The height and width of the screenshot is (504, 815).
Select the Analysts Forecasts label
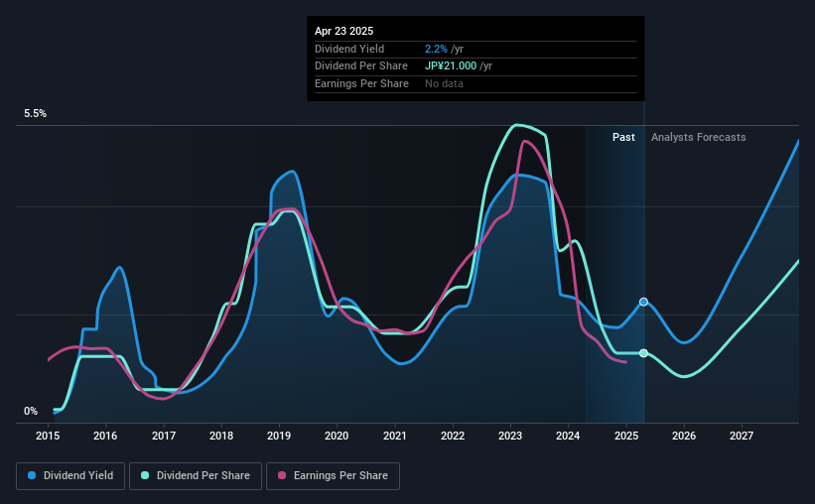[x=698, y=137]
